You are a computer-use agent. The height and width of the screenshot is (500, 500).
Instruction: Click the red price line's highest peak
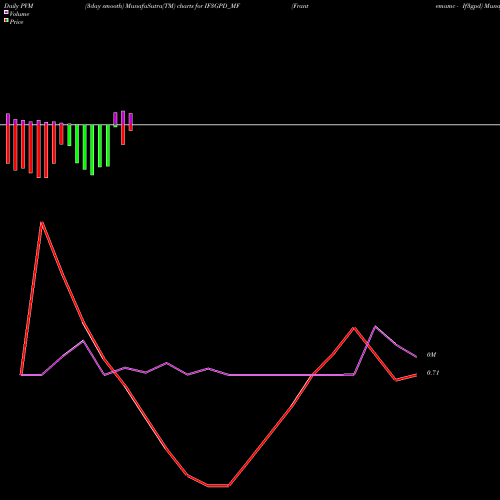coord(42,223)
